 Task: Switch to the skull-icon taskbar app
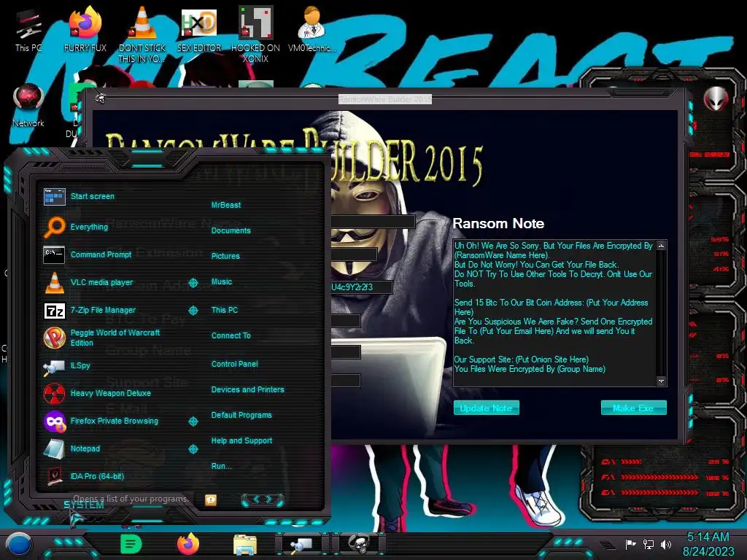(x=358, y=544)
